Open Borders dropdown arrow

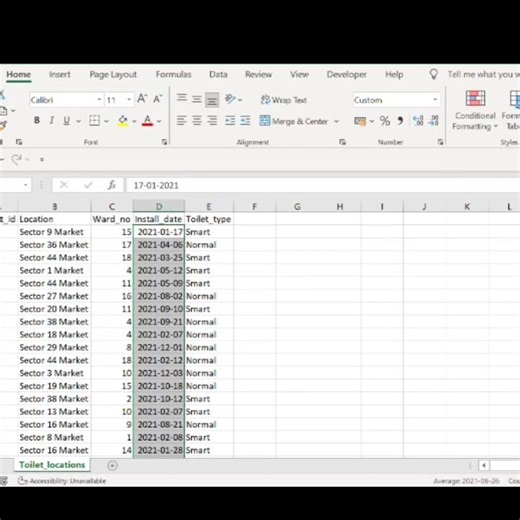107,121
